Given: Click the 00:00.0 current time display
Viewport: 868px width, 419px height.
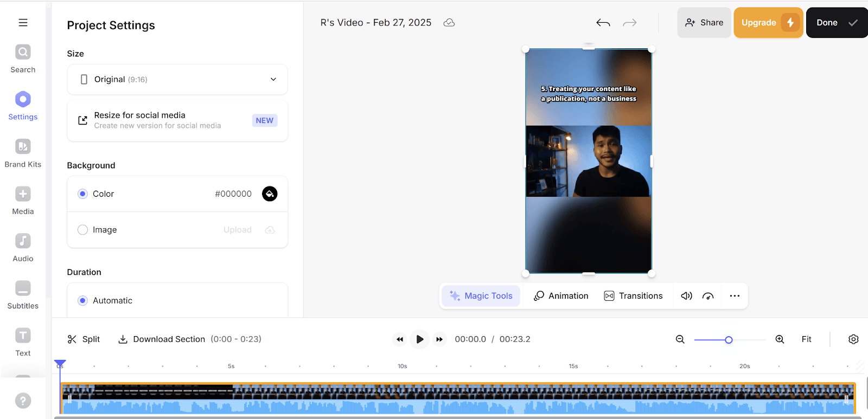Looking at the screenshot, I should tap(470, 339).
